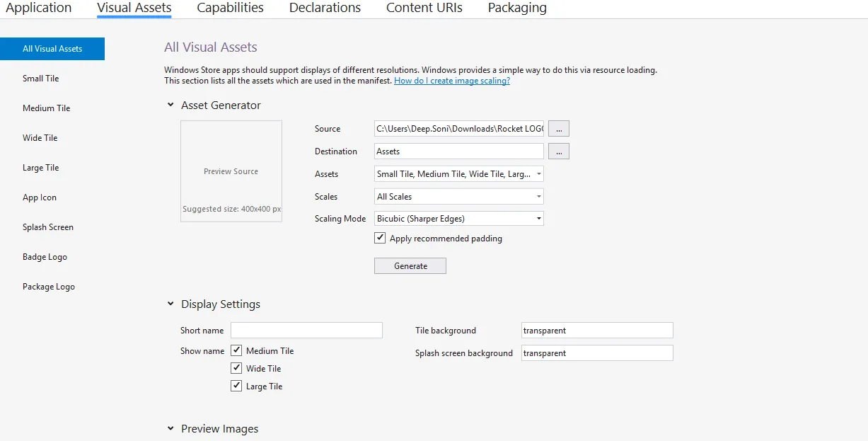The height and width of the screenshot is (441, 868).
Task: Collapse the Display Settings section
Action: pos(170,304)
